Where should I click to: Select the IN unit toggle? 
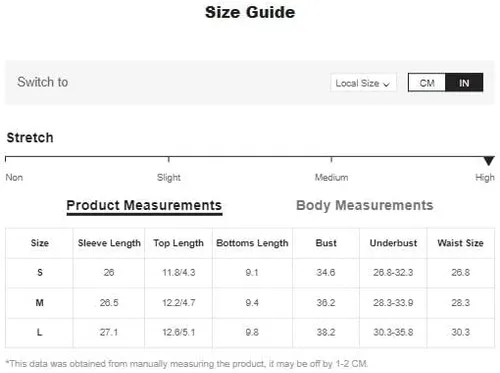point(464,82)
